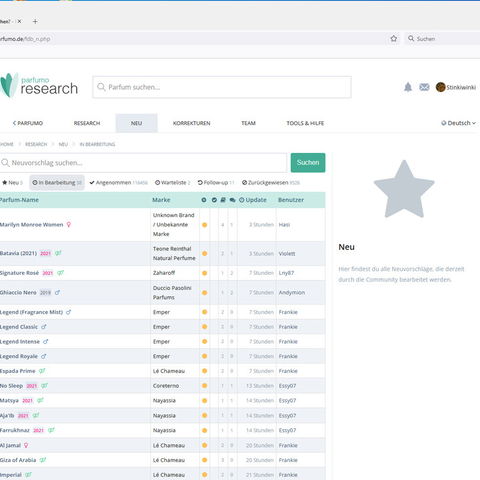The height and width of the screenshot is (480, 480).
Task: Switch to the Neu filter tab
Action: 12,183
